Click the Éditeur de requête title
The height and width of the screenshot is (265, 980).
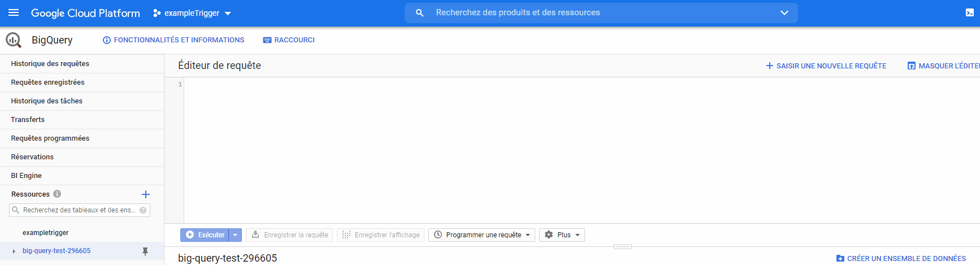coord(219,66)
